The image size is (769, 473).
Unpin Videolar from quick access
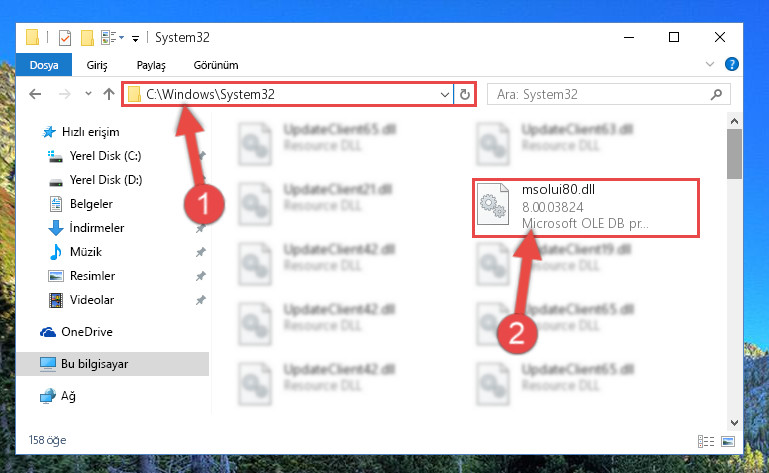tap(201, 300)
